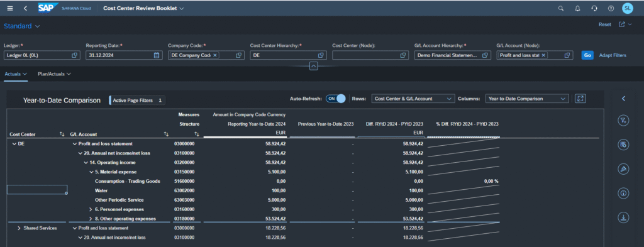
Task: Open the Columns Year-to-Date Comparison dropdown
Action: coord(527,99)
